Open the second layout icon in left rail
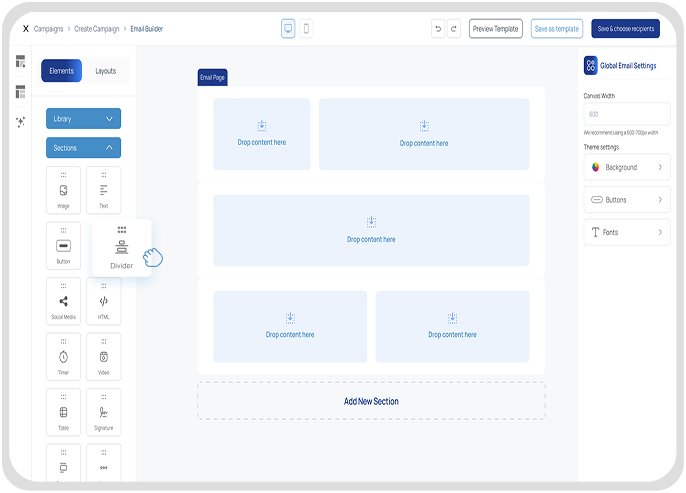 tap(21, 92)
